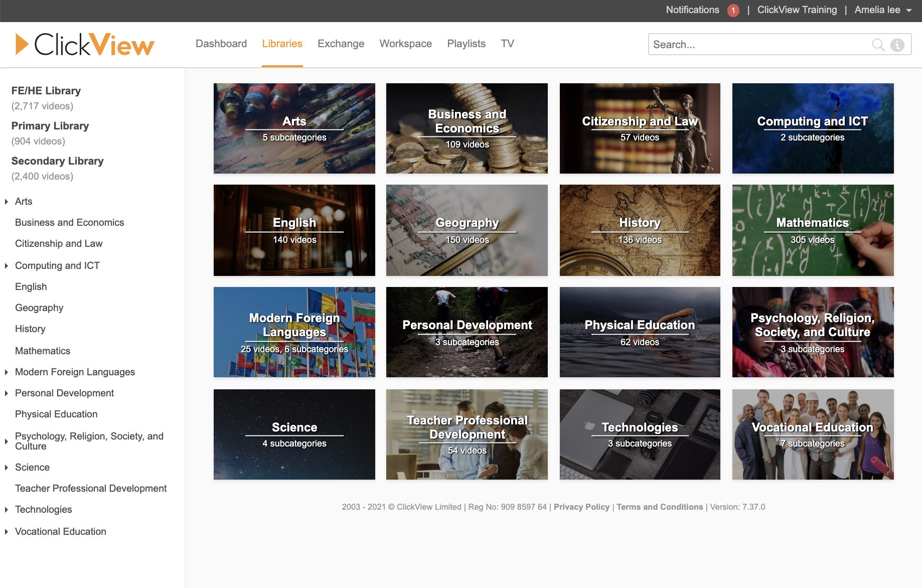
Task: Select Mathematics in the sidebar list
Action: pyautogui.click(x=43, y=351)
